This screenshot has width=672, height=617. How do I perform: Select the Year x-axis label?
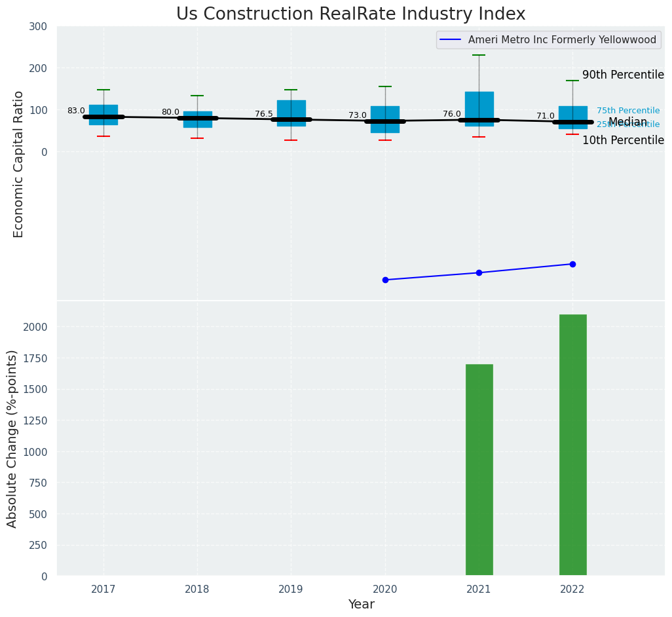pyautogui.click(x=361, y=605)
